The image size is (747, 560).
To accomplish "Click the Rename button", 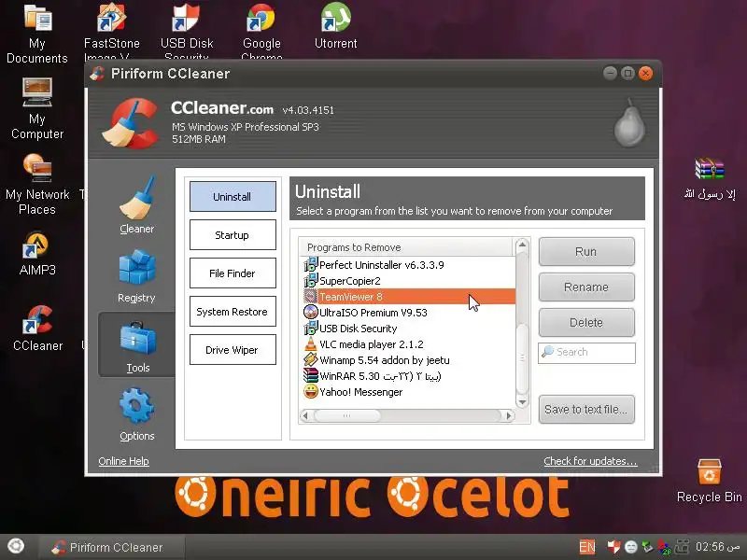I will pyautogui.click(x=586, y=287).
